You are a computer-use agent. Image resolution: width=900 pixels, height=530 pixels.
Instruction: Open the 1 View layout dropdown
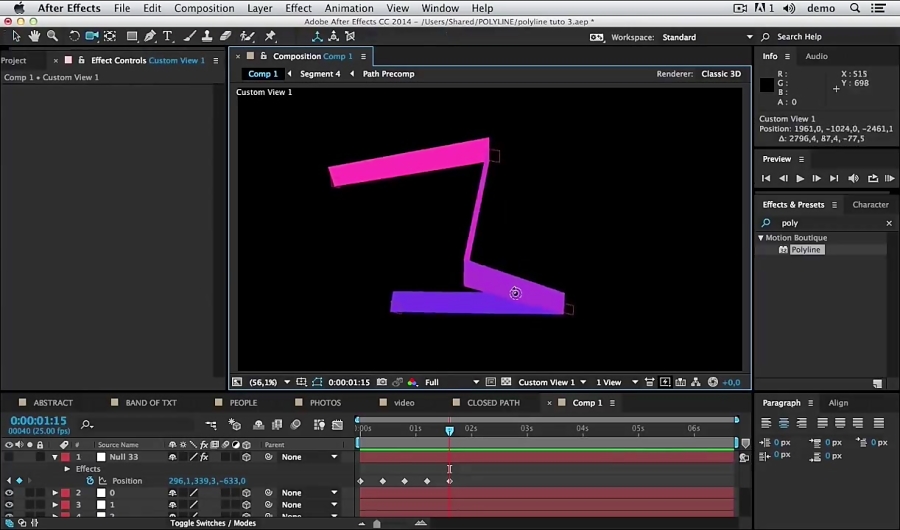(617, 382)
